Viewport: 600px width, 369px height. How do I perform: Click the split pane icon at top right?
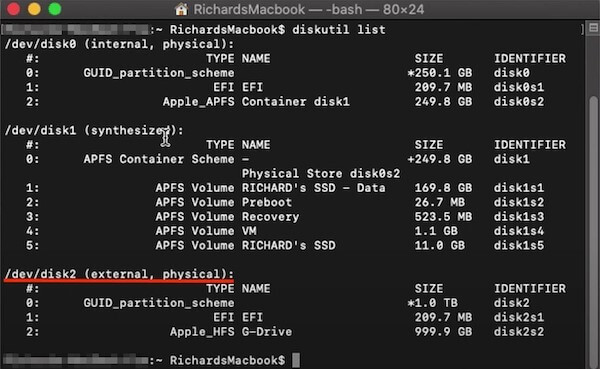tap(593, 28)
